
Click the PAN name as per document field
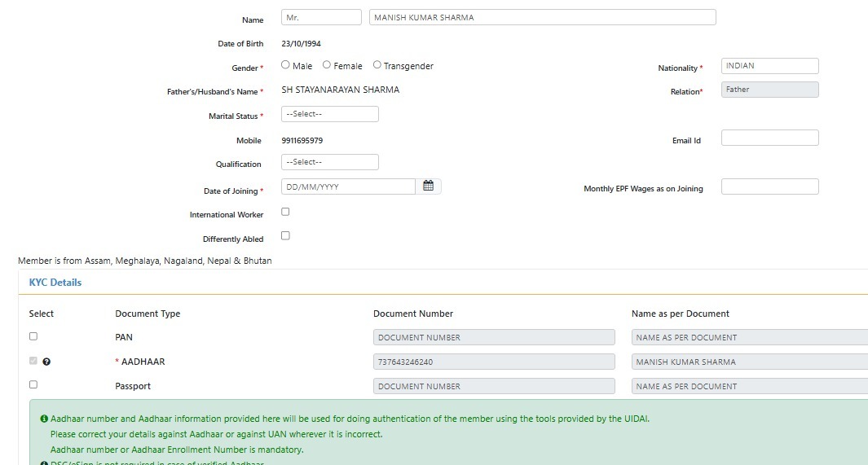coord(750,337)
